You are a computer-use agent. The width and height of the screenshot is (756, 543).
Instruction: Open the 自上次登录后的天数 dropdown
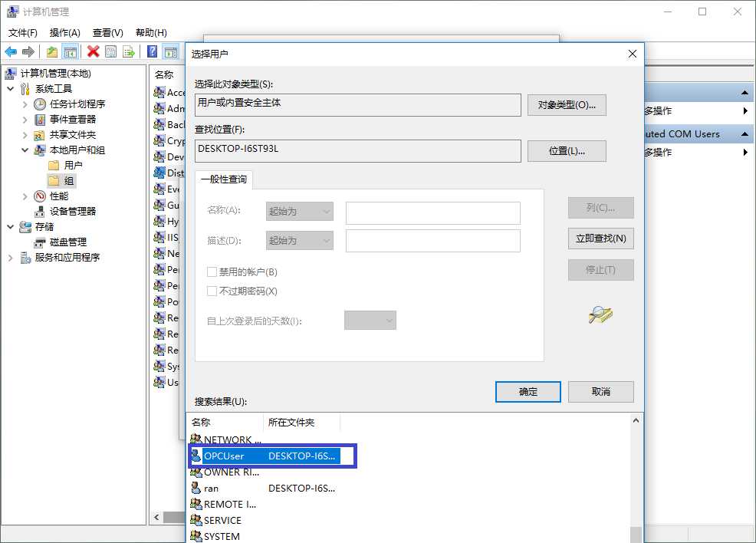click(x=370, y=321)
